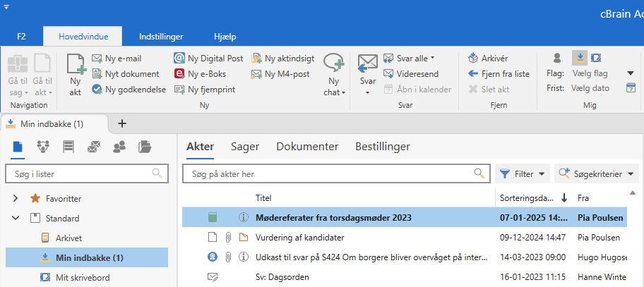Viewport: 644px width, 287px height.
Task: Toggle the desk icon in Mig group
Action: point(597,58)
